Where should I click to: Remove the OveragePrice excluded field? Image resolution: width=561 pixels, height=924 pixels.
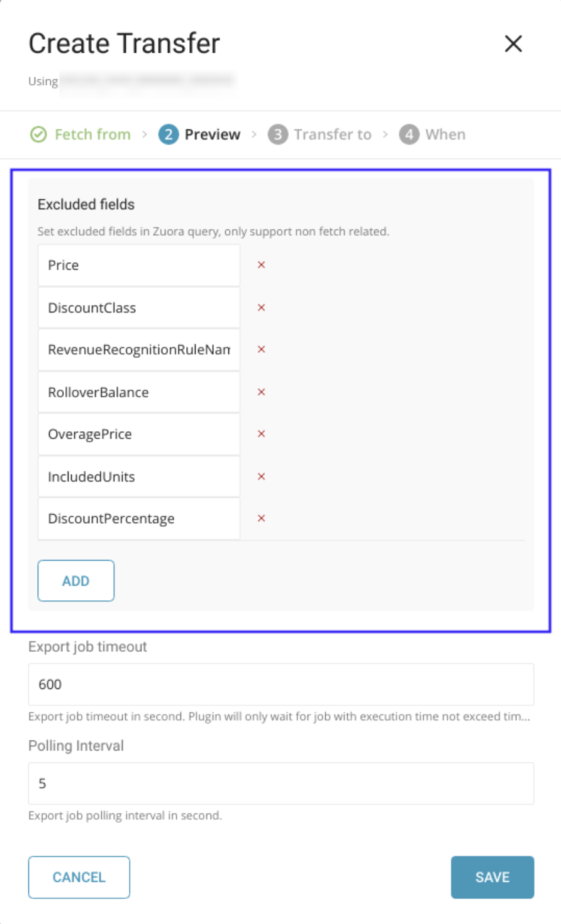261,434
